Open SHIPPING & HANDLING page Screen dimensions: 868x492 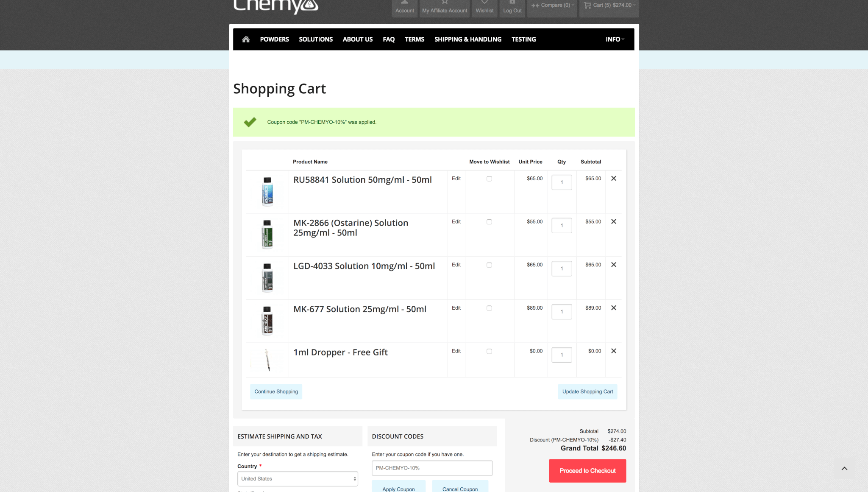click(x=468, y=39)
